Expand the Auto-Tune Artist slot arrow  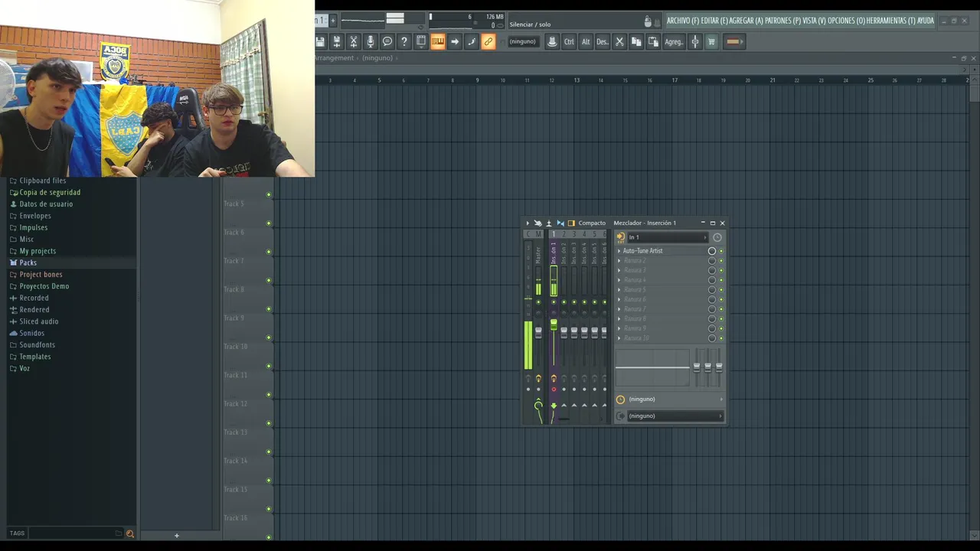point(619,251)
